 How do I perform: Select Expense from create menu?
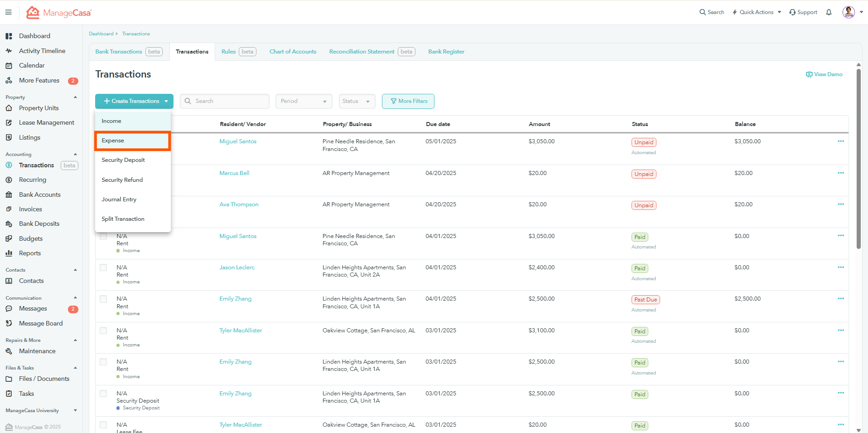133,141
